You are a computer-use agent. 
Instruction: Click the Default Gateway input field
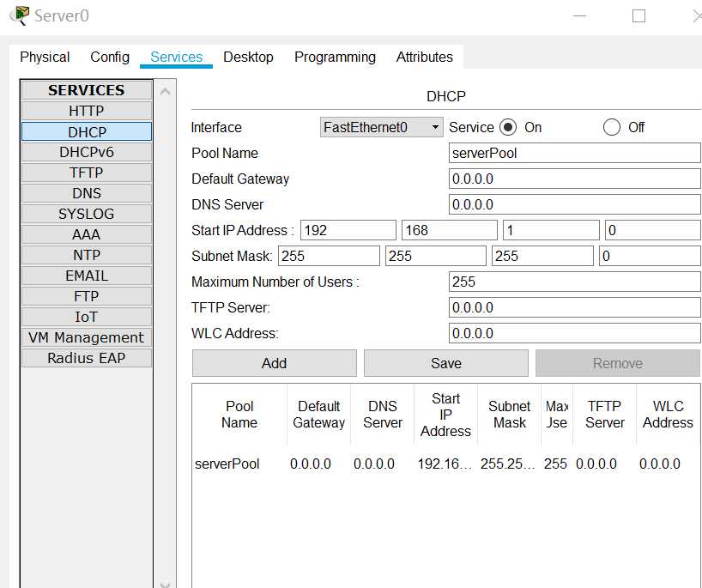pos(575,179)
